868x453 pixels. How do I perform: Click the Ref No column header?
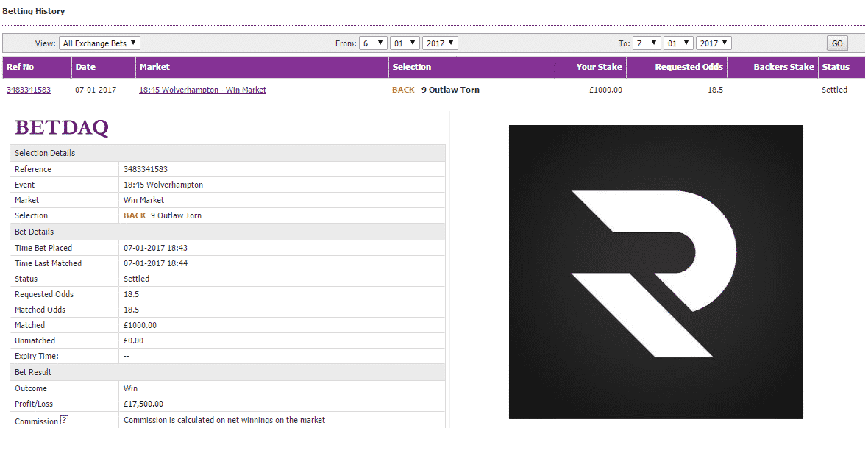click(37, 67)
